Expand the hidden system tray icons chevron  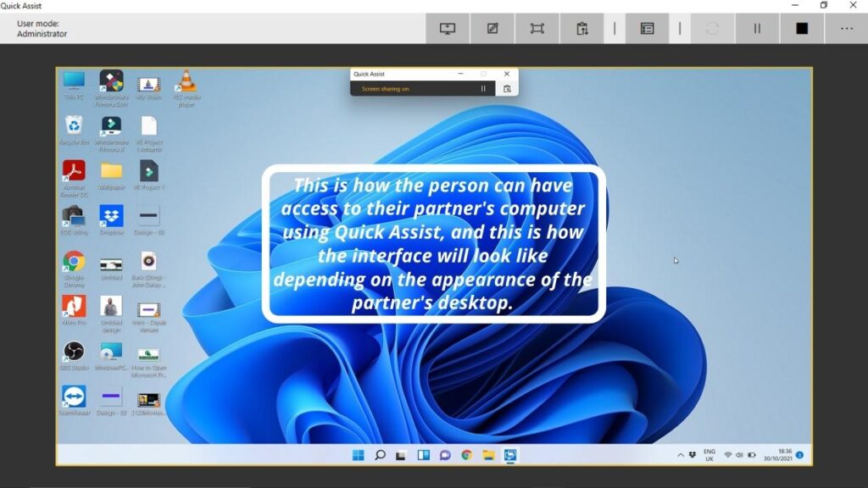point(681,455)
